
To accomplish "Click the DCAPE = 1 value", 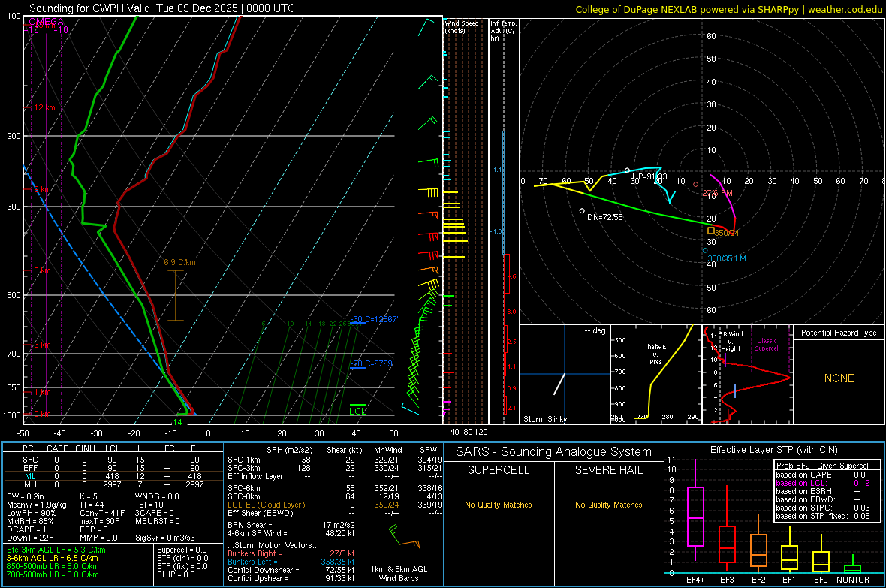I will (26, 529).
